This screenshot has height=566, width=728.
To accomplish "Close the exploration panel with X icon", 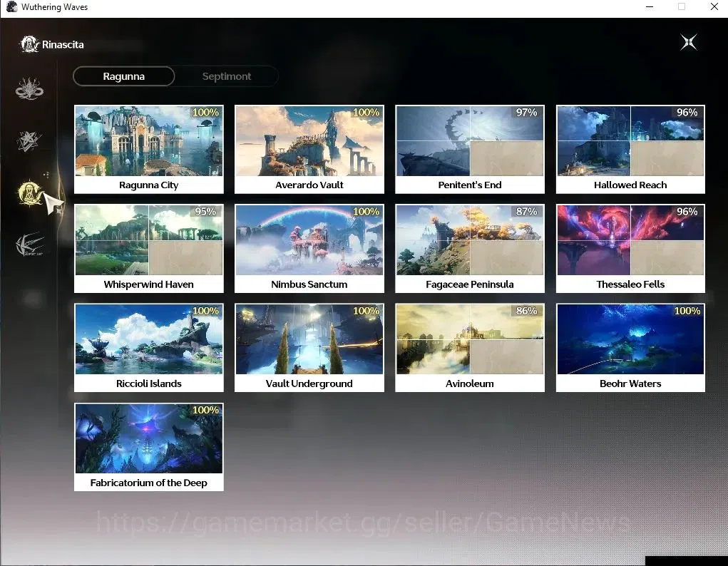I will [689, 42].
